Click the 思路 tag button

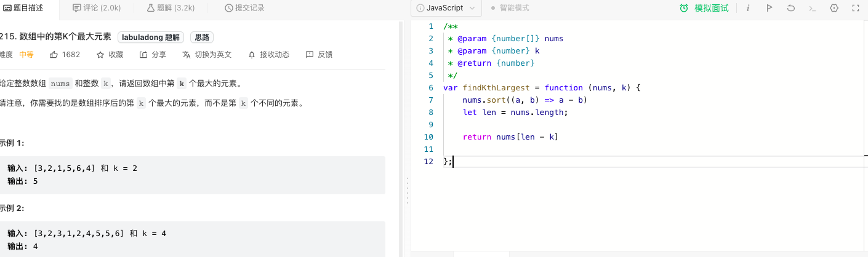(202, 37)
